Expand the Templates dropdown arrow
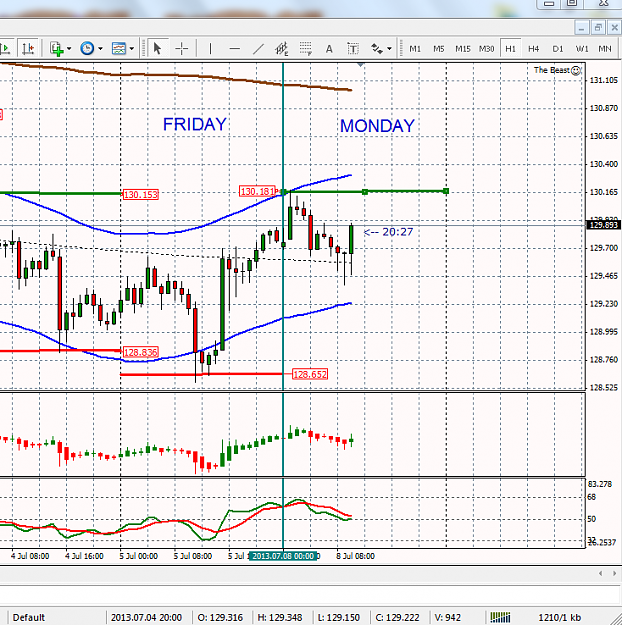This screenshot has height=625, width=622. point(132,49)
